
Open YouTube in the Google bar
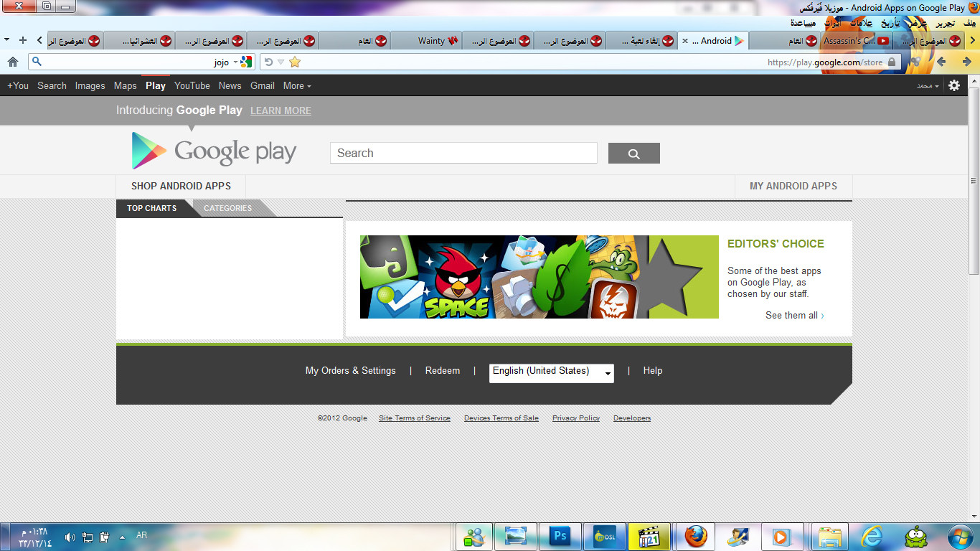point(192,85)
